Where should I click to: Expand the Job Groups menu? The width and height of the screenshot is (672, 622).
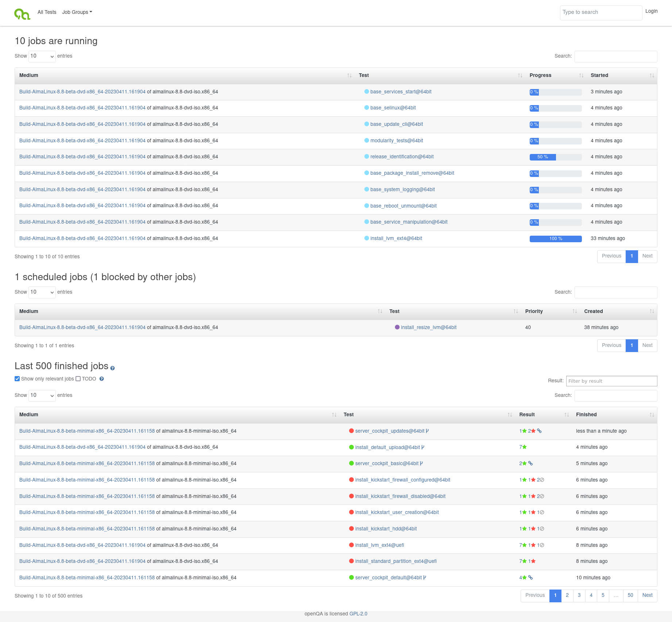pyautogui.click(x=77, y=12)
